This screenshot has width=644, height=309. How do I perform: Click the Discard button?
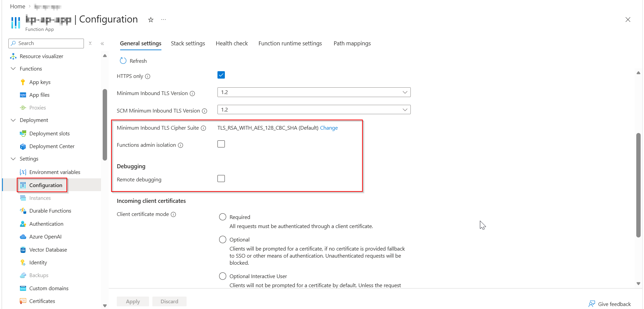169,301
